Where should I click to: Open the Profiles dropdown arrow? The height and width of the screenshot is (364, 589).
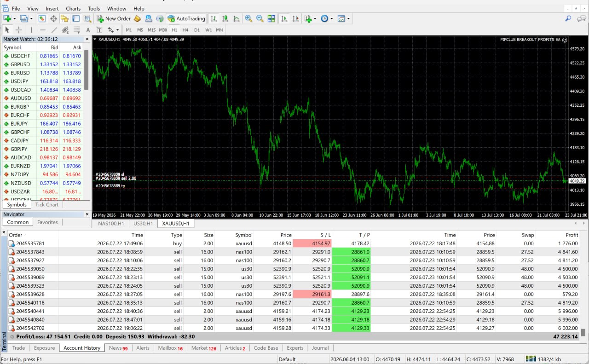[31, 18]
